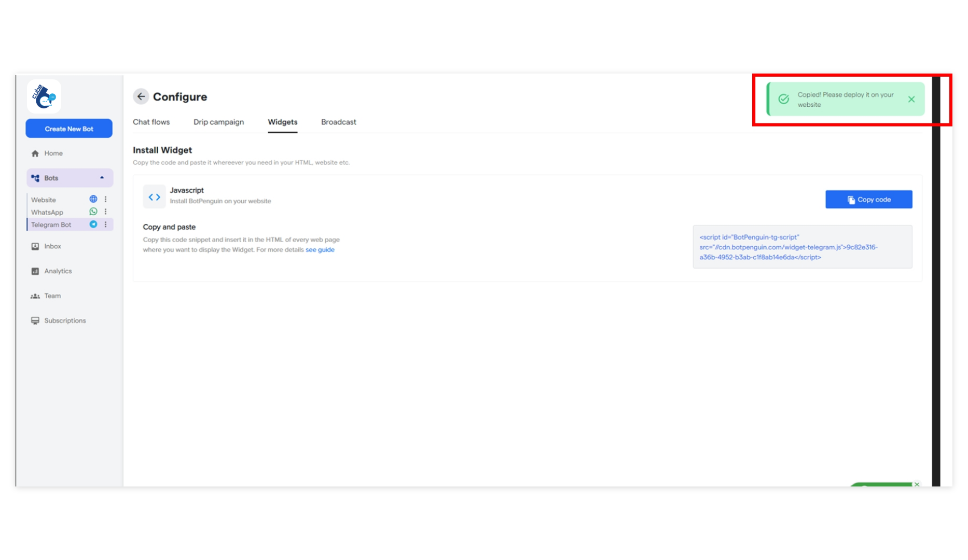Viewport: 968px width, 560px height.
Task: Open Team from the sidebar
Action: [x=70, y=296]
